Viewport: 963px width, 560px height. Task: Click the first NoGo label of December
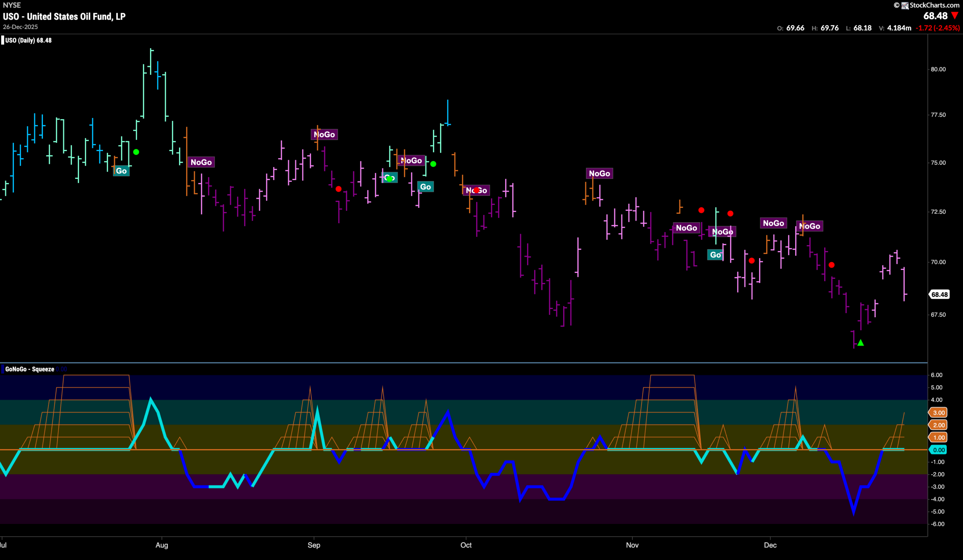[773, 223]
